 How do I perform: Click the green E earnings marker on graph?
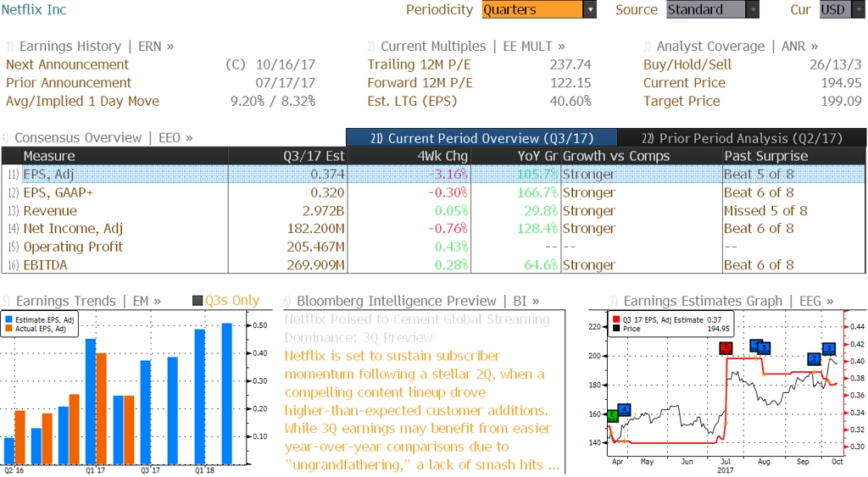[x=613, y=415]
